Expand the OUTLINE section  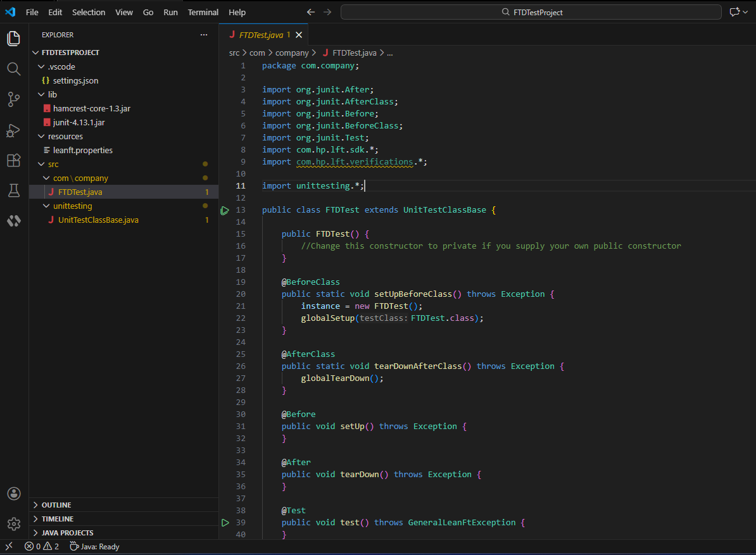click(56, 505)
